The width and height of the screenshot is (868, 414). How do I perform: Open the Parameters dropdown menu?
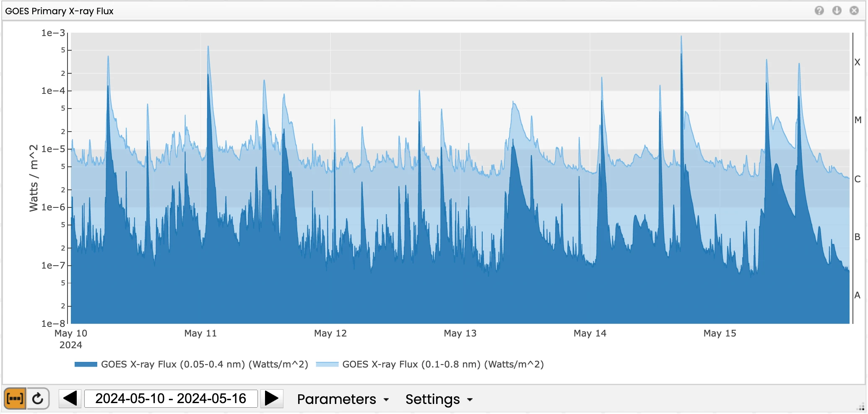[x=343, y=399]
